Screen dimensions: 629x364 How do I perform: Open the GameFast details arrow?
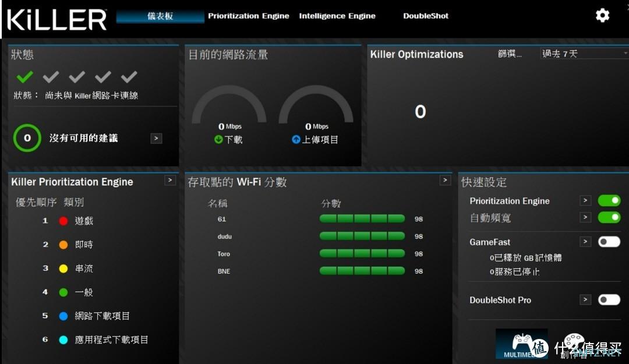[585, 242]
